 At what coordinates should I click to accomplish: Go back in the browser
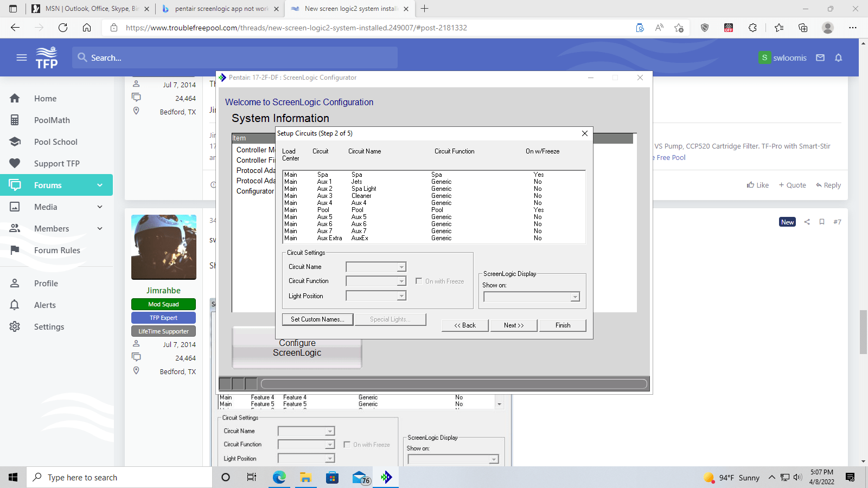click(x=15, y=28)
